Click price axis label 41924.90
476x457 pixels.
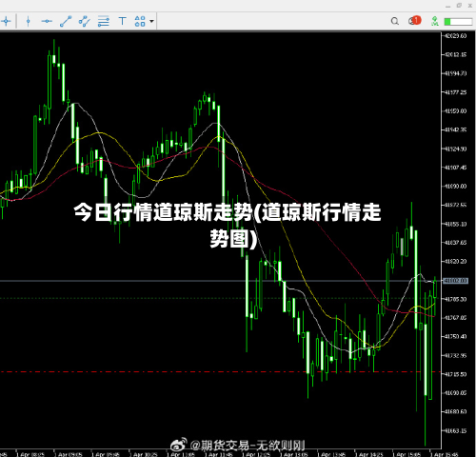455,149
